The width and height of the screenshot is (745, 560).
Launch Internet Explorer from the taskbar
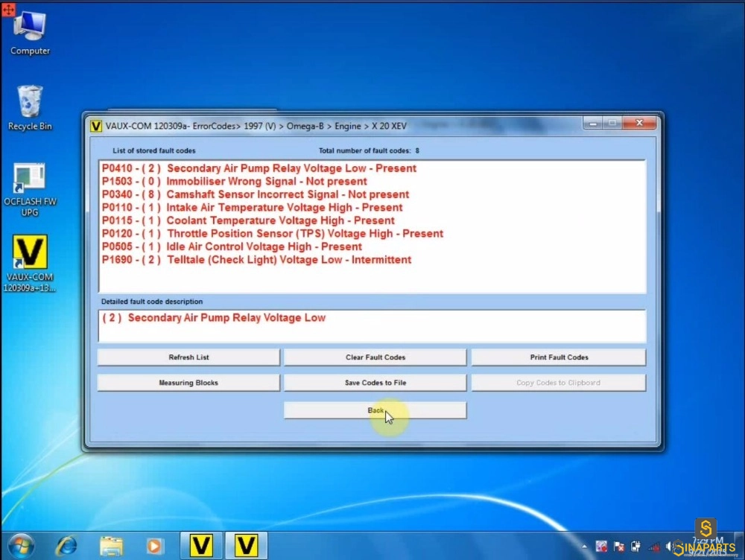[x=66, y=546]
